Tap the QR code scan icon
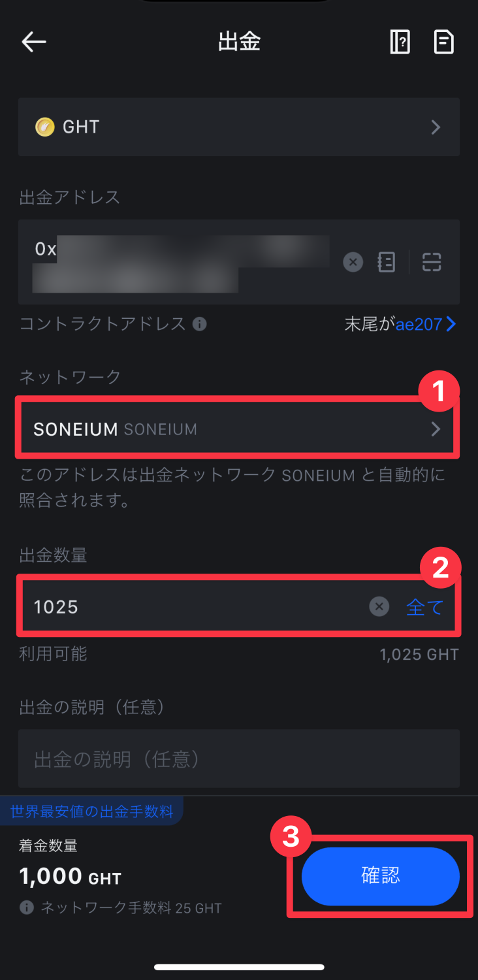478x980 pixels. pos(432,263)
